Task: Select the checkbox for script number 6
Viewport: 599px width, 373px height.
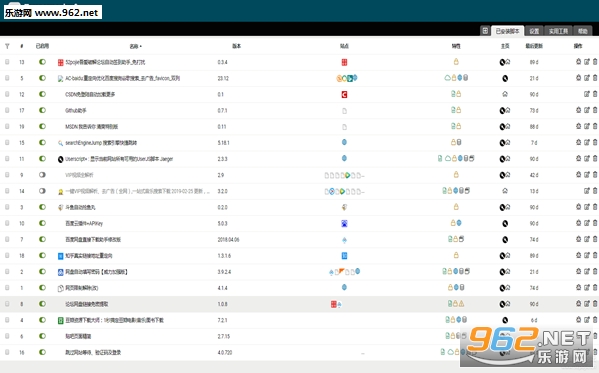Action: 7,336
